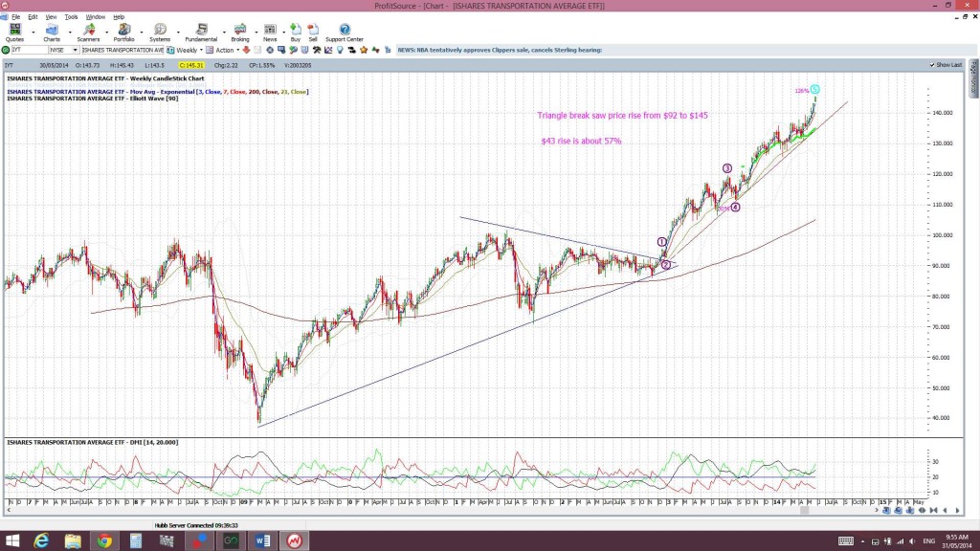Viewport: 980px width, 551px height.
Task: Open the Portfolio toolbar icon
Action: click(x=123, y=29)
